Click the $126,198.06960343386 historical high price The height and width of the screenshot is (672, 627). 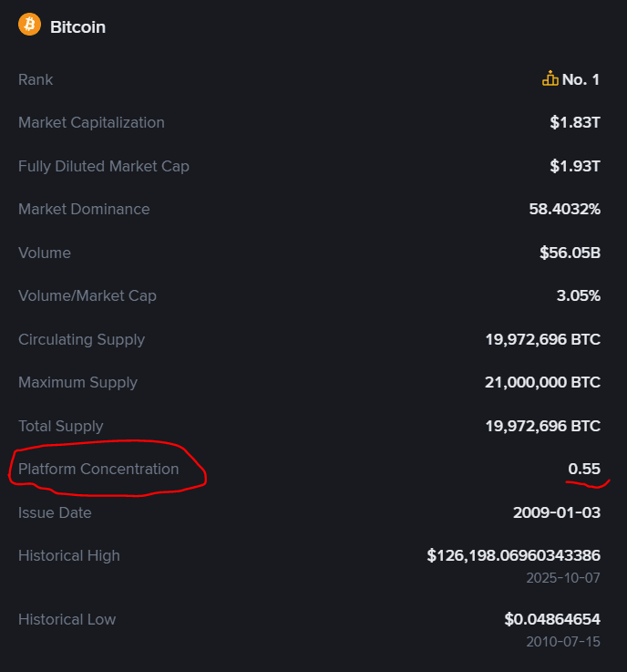(513, 555)
